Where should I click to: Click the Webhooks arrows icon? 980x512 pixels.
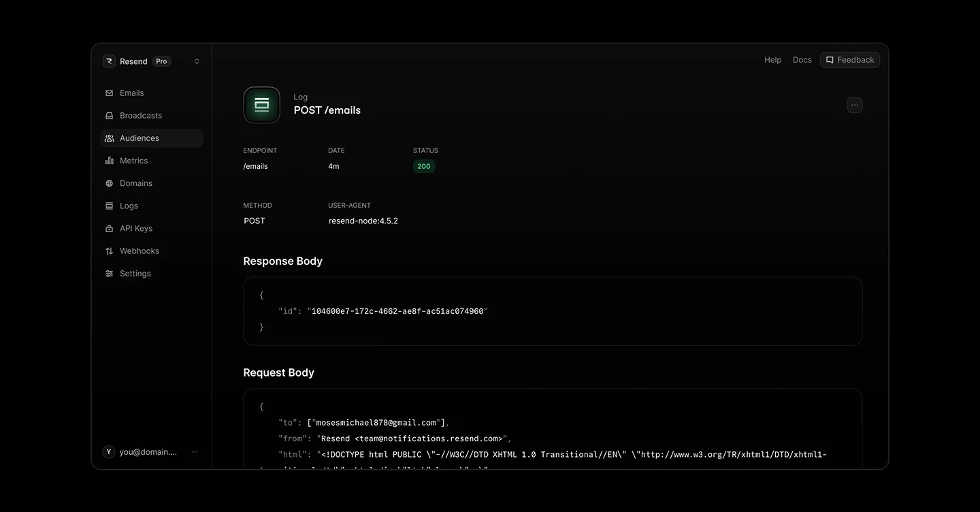click(109, 251)
